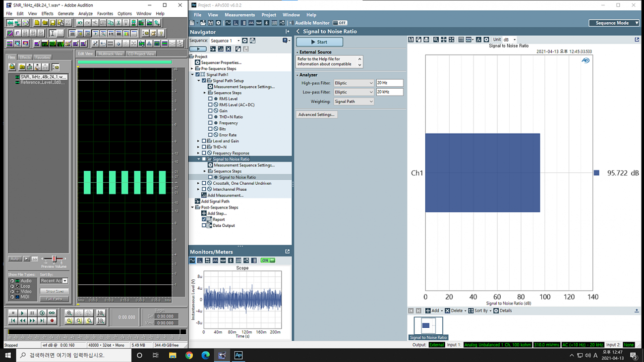Click CD view icon in Audition toolbar
The width and height of the screenshot is (644, 362).
(x=25, y=23)
